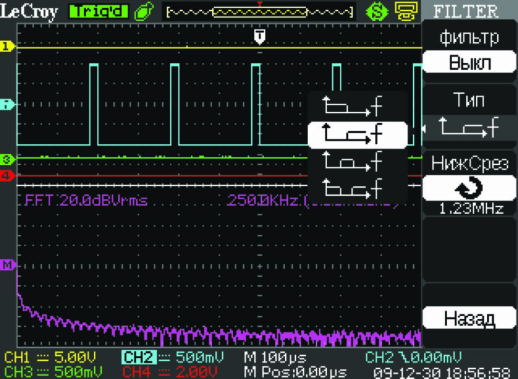
Task: Select the low-pass filter type icon
Action: click(x=352, y=106)
